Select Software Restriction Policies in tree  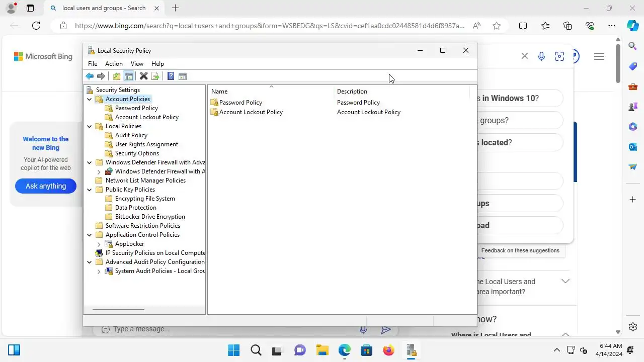pos(142,226)
